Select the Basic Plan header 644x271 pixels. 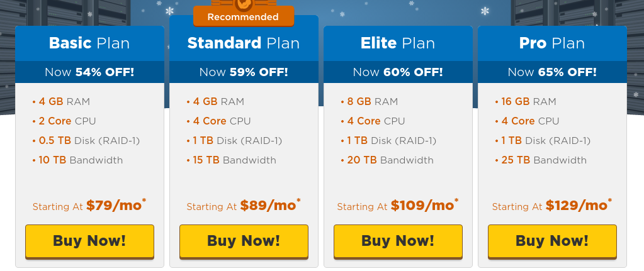[89, 43]
